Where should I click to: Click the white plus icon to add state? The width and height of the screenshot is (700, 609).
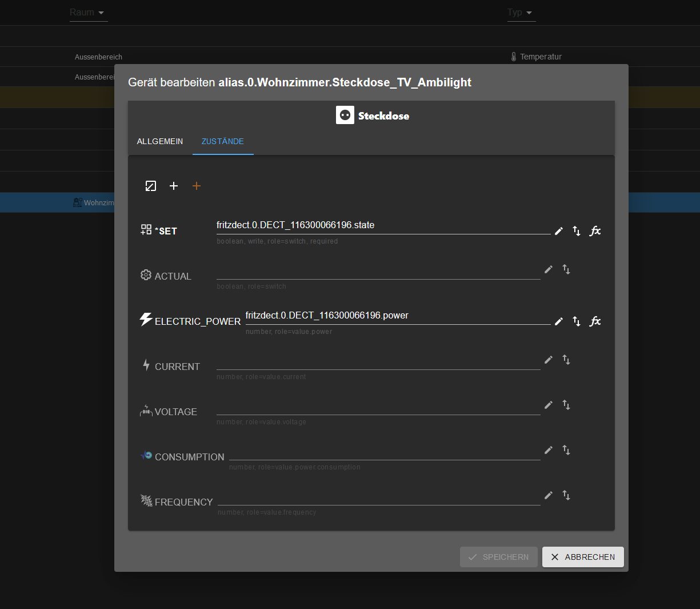tap(174, 186)
